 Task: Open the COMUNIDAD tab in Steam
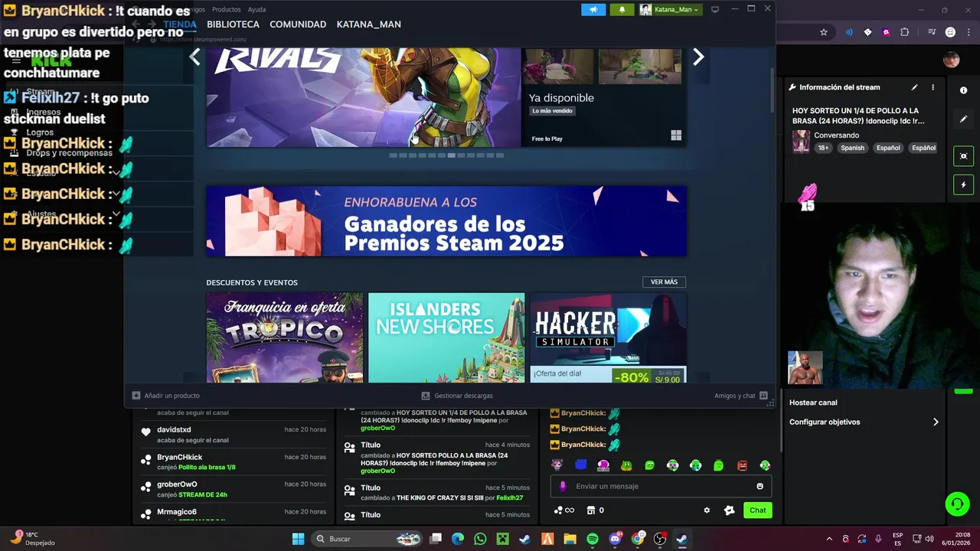(298, 24)
